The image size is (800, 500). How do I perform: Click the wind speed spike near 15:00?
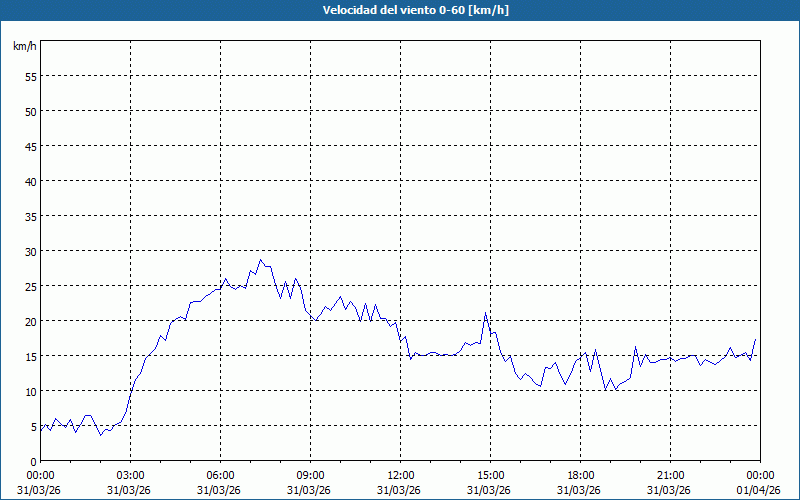coord(486,313)
